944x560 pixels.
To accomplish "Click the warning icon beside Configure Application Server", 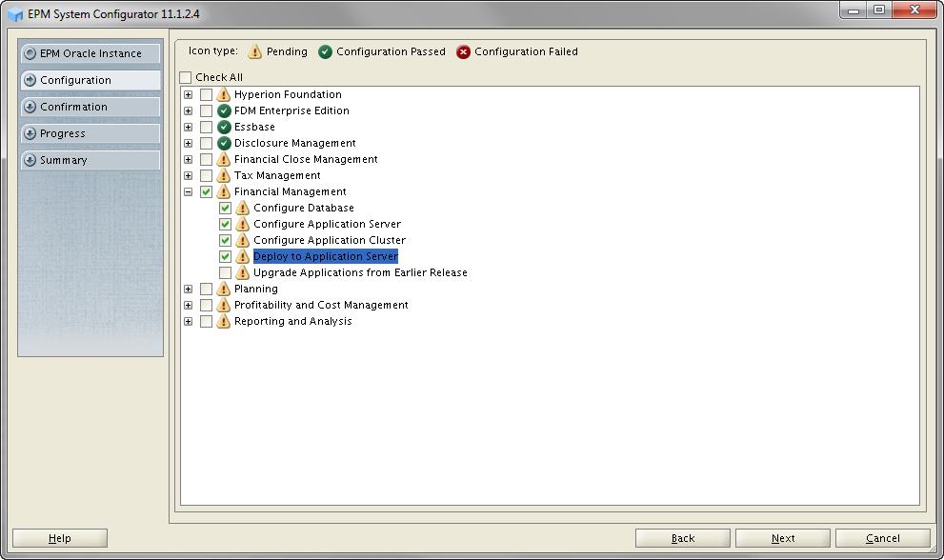I will 243,224.
